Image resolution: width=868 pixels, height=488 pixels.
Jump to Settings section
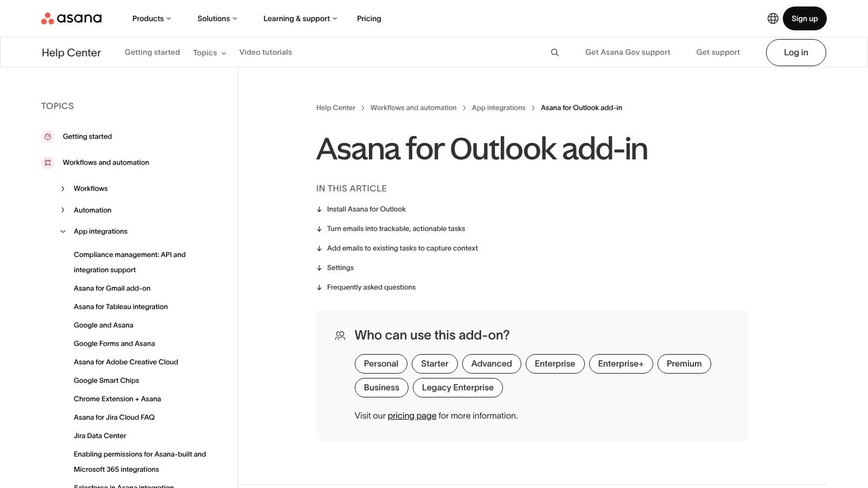(340, 268)
